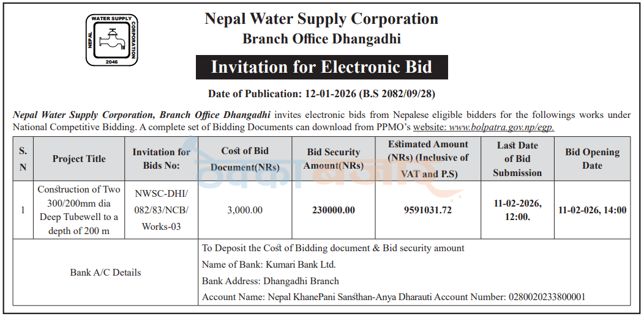This screenshot has height=316, width=644.
Task: Click the bid number NWSC-DHI/082/83/NCB/Works-03 cell
Action: coord(161,210)
